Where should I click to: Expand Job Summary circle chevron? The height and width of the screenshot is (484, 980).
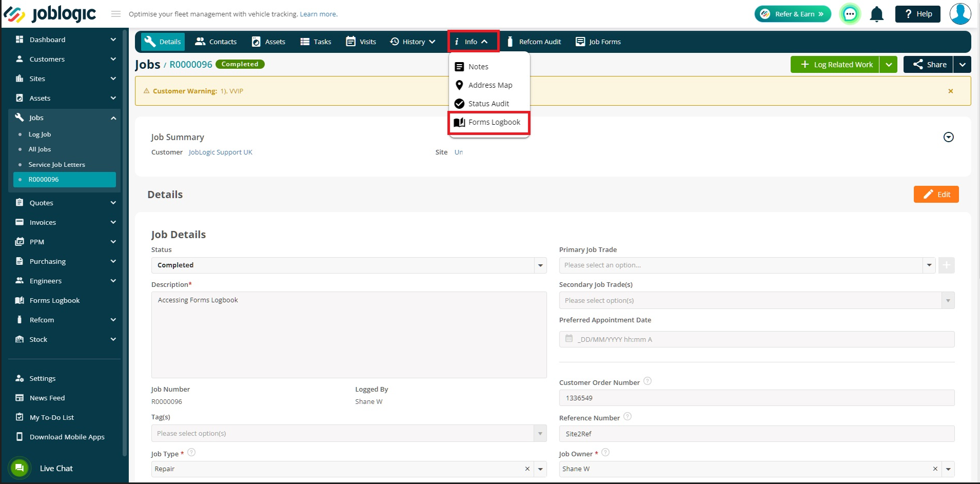point(949,137)
